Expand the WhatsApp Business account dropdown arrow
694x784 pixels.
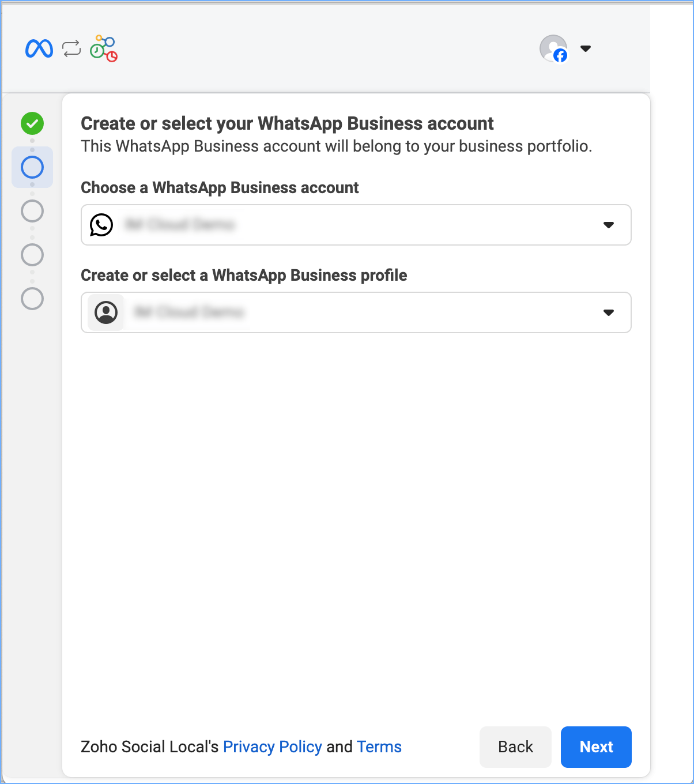point(609,225)
